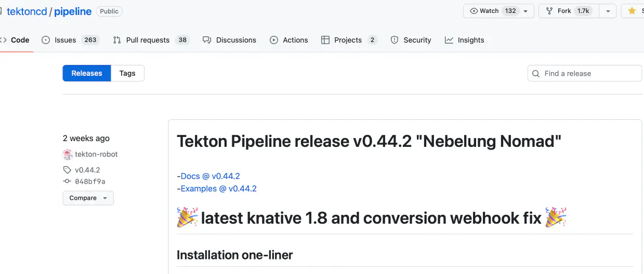Open the tektoncd organization link
644x274 pixels.
27,11
